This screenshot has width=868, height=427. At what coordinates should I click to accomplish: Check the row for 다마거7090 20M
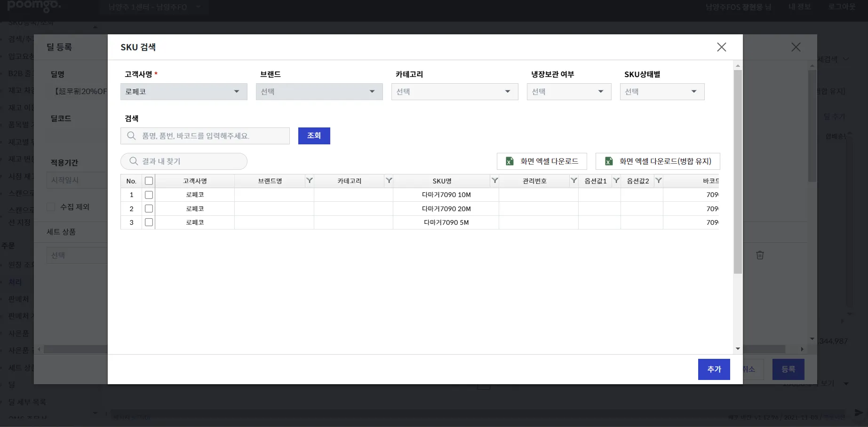[x=149, y=208]
